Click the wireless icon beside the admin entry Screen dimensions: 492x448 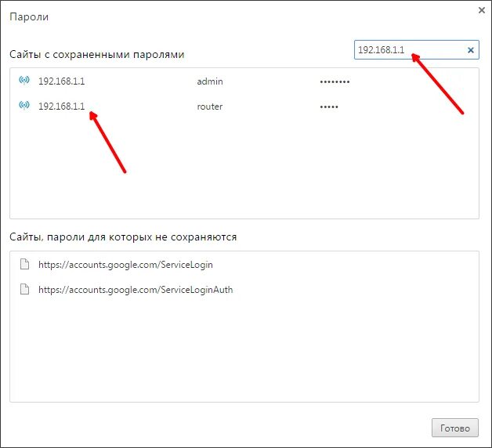coord(24,81)
